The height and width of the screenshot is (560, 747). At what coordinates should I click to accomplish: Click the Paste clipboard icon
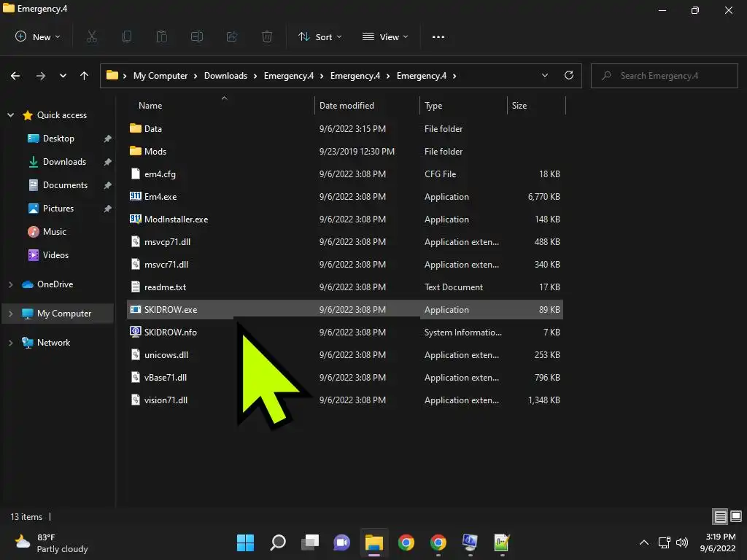pyautogui.click(x=162, y=36)
